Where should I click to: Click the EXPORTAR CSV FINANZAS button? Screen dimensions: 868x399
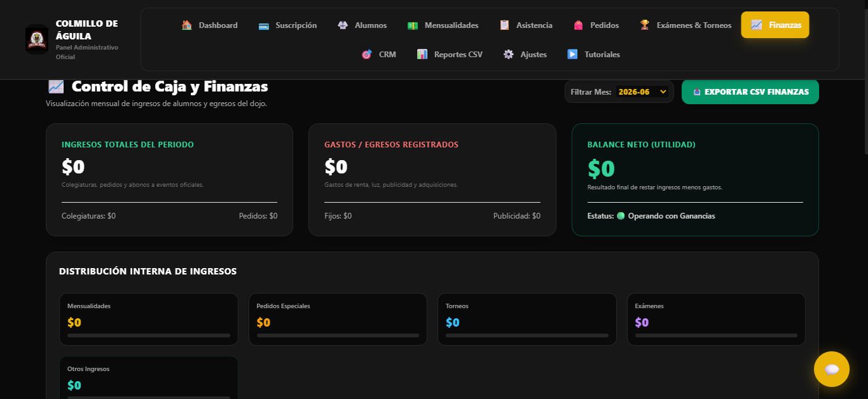pos(750,92)
